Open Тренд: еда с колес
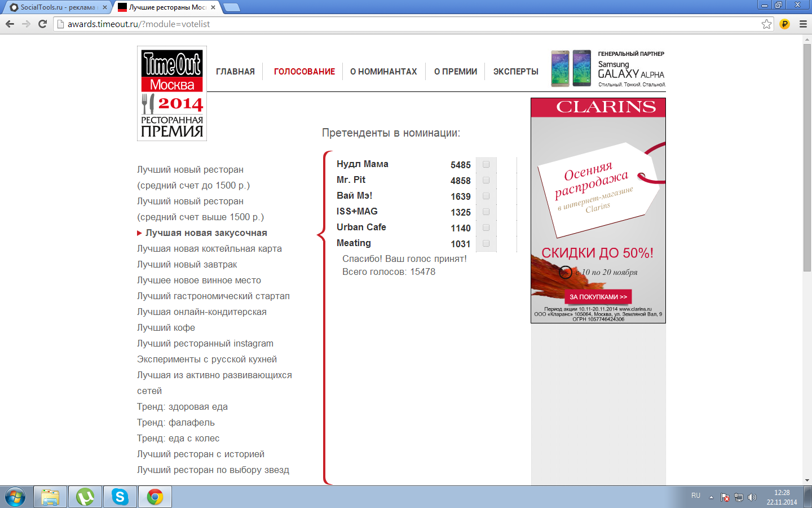 [178, 438]
